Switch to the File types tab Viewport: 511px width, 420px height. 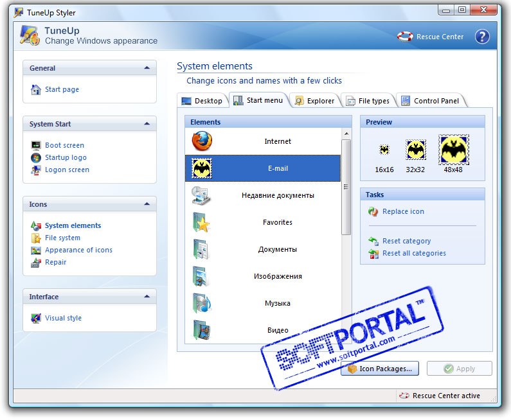click(x=368, y=101)
